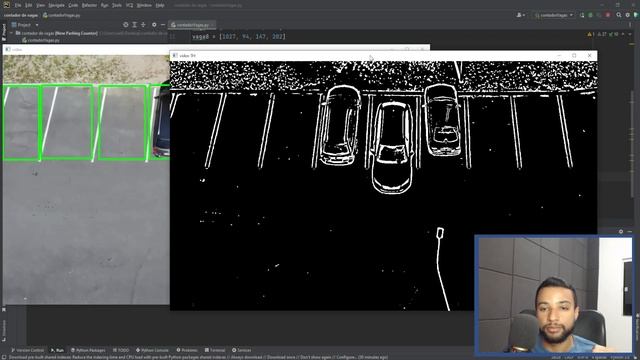Screen dimensions: 640x360
Task: Open the Tools menu
Action: (117, 5)
